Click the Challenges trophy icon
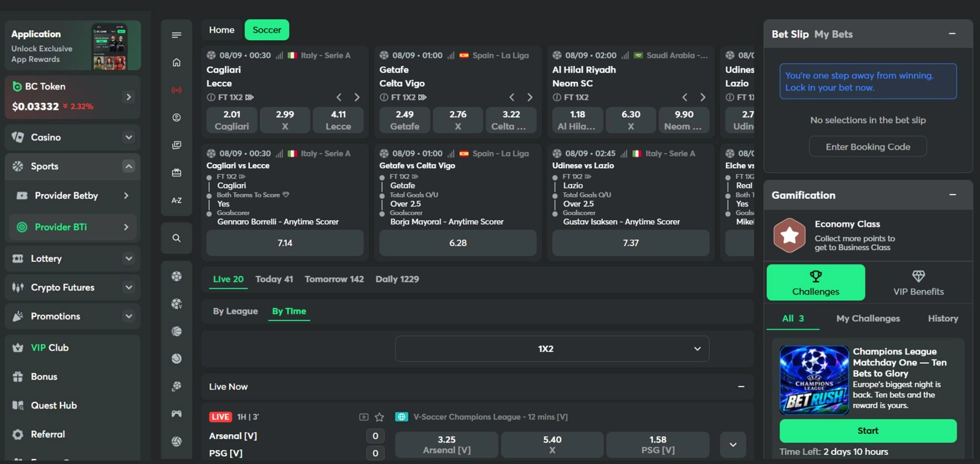This screenshot has width=980, height=464. 815,276
